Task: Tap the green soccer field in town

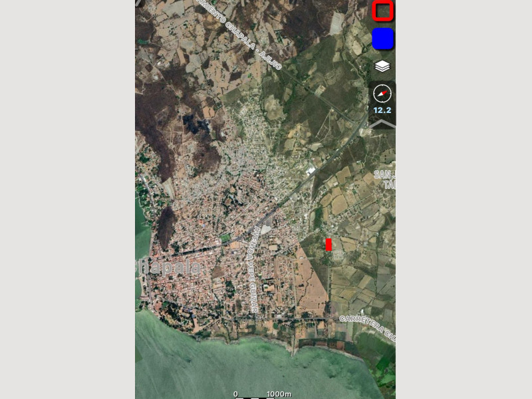Action: tap(226, 237)
